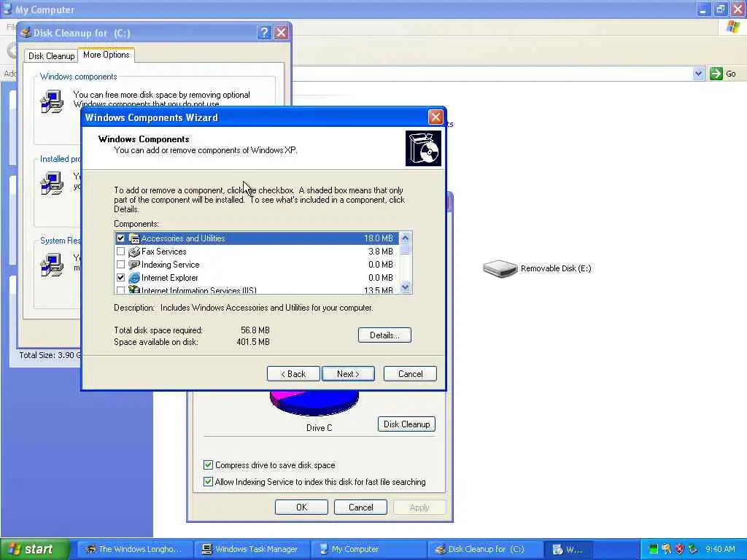Toggle Allow Indexing Service to index this disk

click(x=208, y=481)
